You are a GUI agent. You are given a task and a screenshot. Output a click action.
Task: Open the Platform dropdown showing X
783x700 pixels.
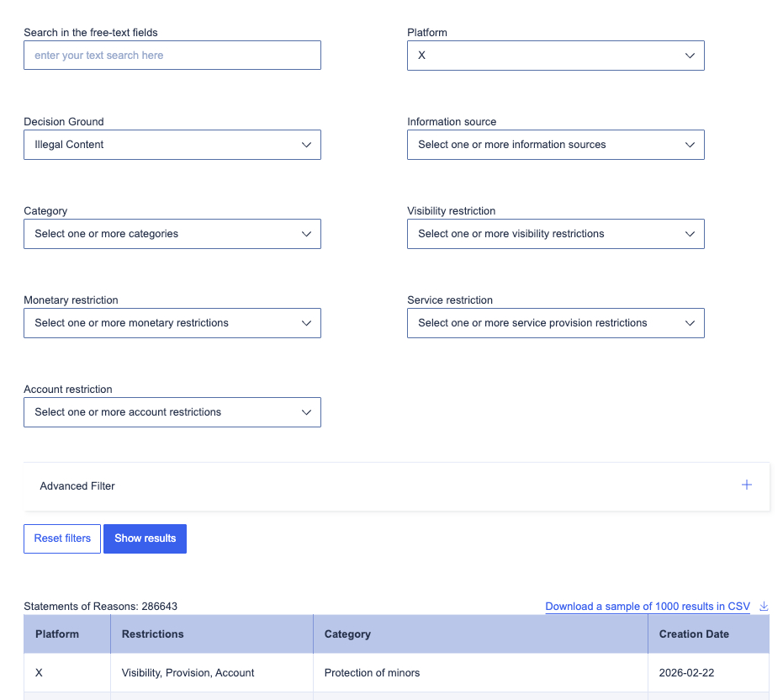555,56
